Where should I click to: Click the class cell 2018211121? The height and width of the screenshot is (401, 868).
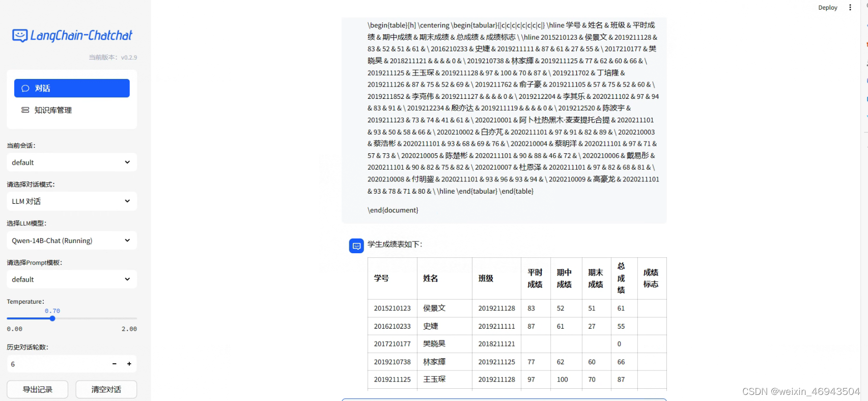click(x=497, y=344)
